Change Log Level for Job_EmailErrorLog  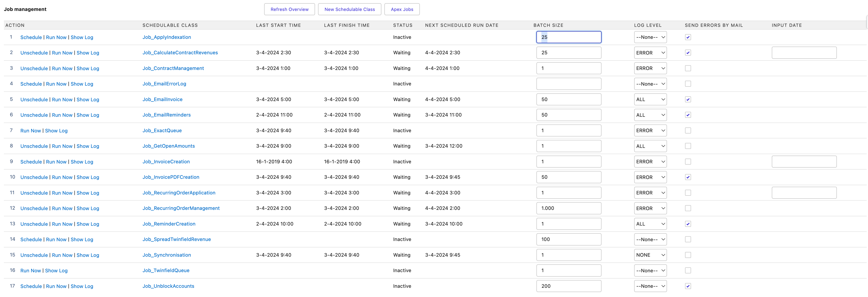(650, 84)
